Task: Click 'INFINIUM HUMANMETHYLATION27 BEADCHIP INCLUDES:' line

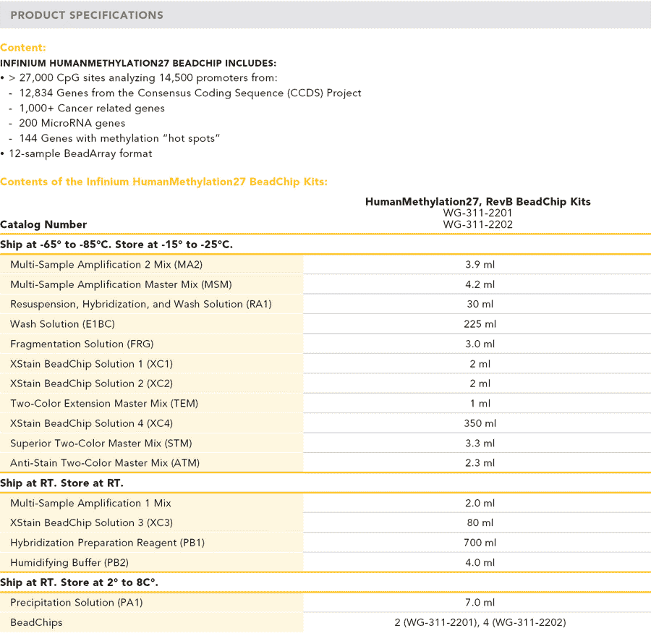Action: [x=138, y=63]
